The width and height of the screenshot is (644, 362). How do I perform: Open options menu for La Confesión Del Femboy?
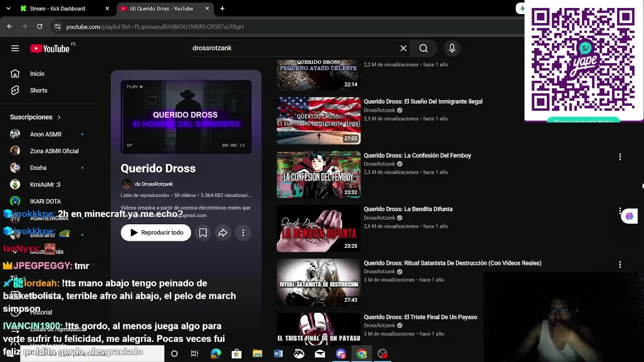(620, 157)
